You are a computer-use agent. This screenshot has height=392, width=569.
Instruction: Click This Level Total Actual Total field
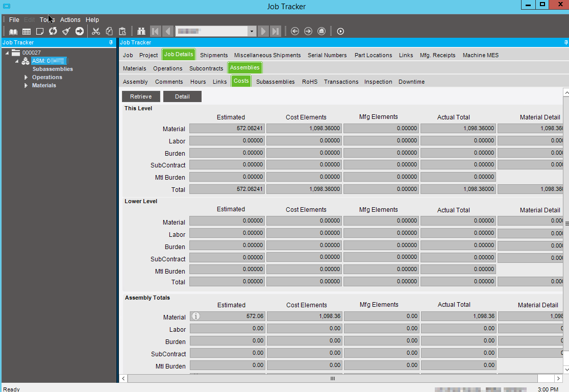[458, 189]
